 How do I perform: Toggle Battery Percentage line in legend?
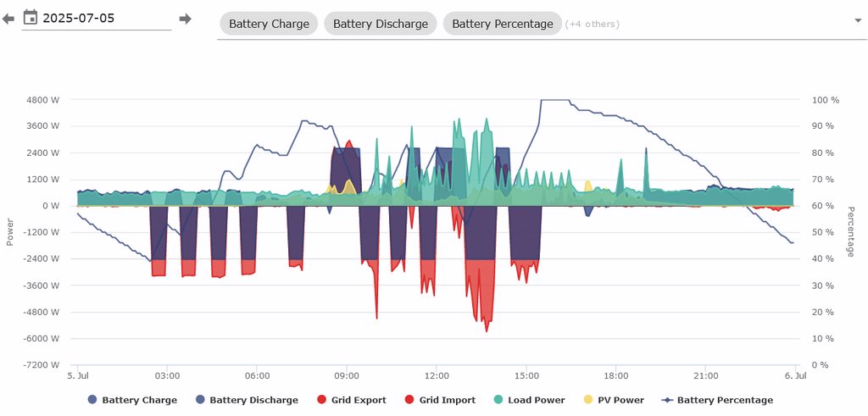[725, 400]
